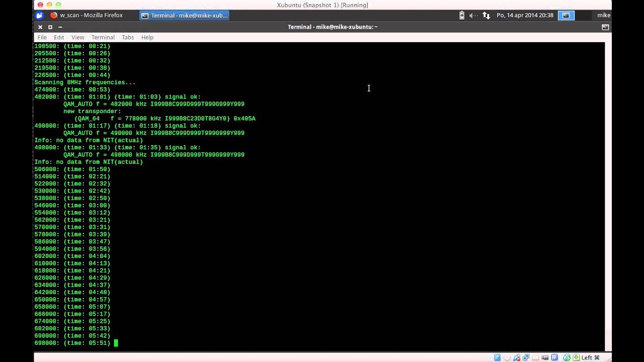Click VirtualBox mouse integration icon
This screenshot has height=362, width=644.
click(567, 357)
